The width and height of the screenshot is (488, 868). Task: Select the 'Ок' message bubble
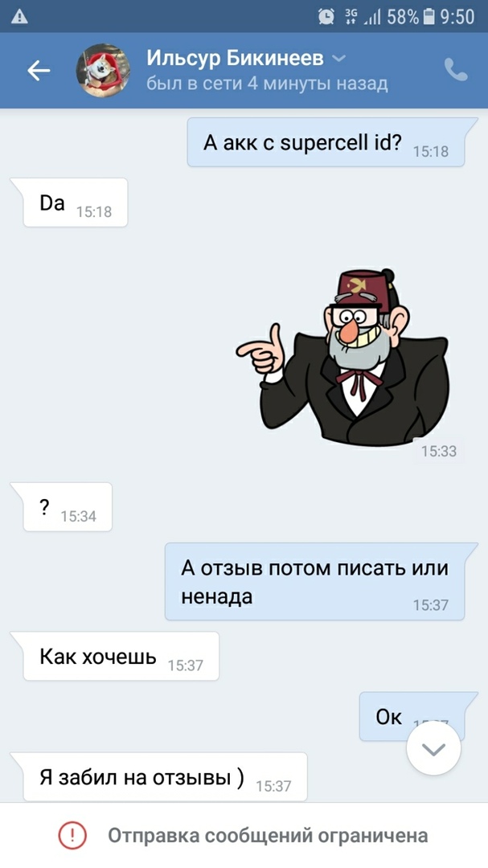(412, 716)
